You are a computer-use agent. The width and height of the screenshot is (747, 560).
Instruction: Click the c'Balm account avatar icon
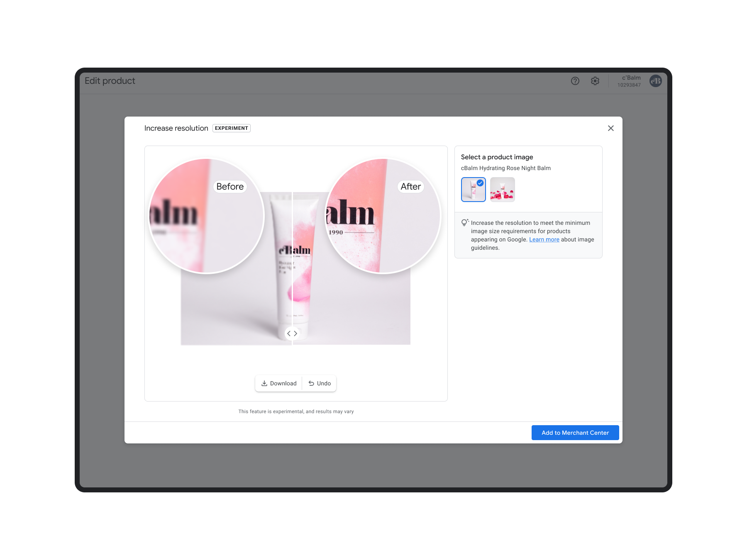coord(655,81)
